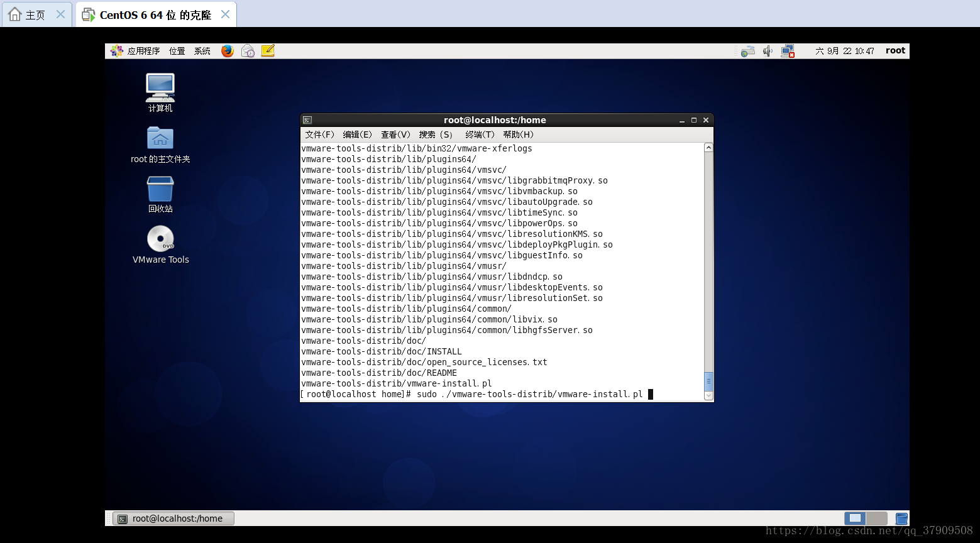Click the vmware-xferlogs line
Viewport: 980px width, 543px height.
pos(417,148)
